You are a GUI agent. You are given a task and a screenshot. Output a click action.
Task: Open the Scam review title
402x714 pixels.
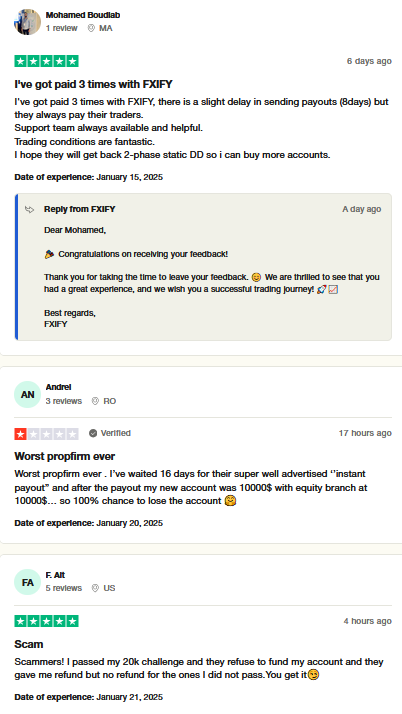(x=29, y=644)
